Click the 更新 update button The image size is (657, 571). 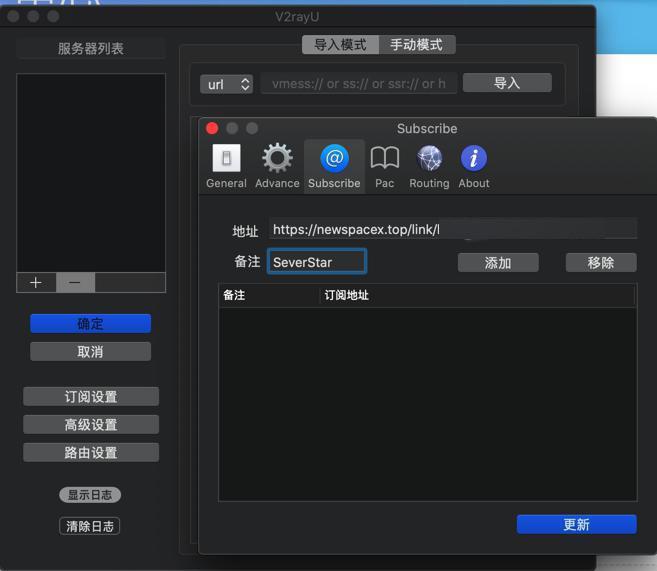coord(577,524)
